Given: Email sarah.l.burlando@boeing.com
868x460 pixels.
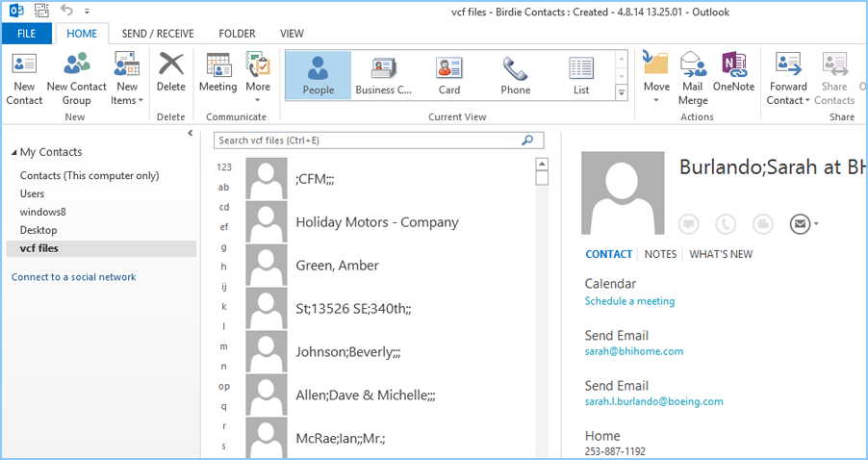Looking at the screenshot, I should coord(653,402).
